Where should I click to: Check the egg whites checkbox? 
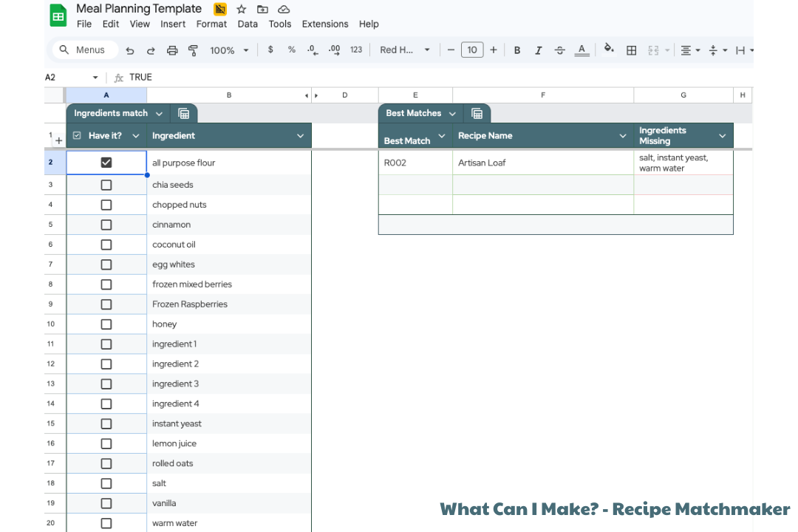pos(106,265)
